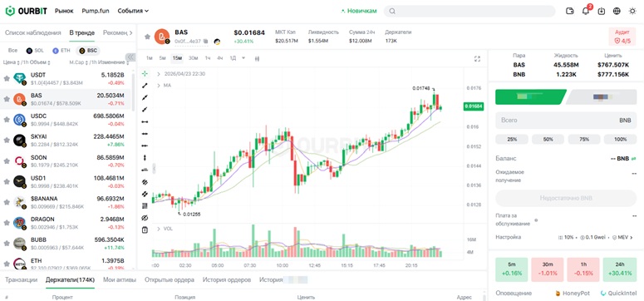
Task: Expand the MA indicator chevron
Action: tap(159, 85)
